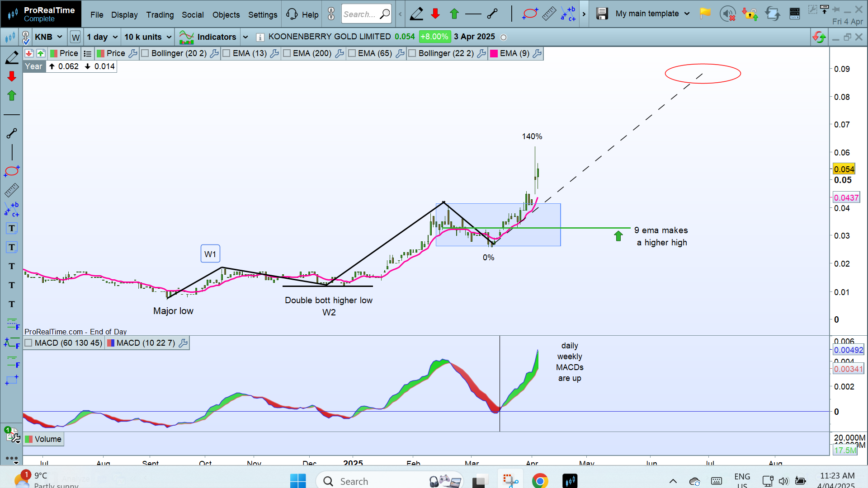Open Bollinger (20 2) settings wrench
Image resolution: width=868 pixels, height=488 pixels.
pos(214,53)
